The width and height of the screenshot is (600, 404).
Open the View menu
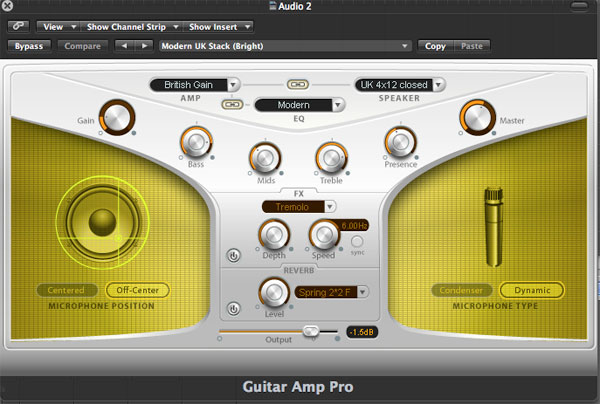point(58,27)
